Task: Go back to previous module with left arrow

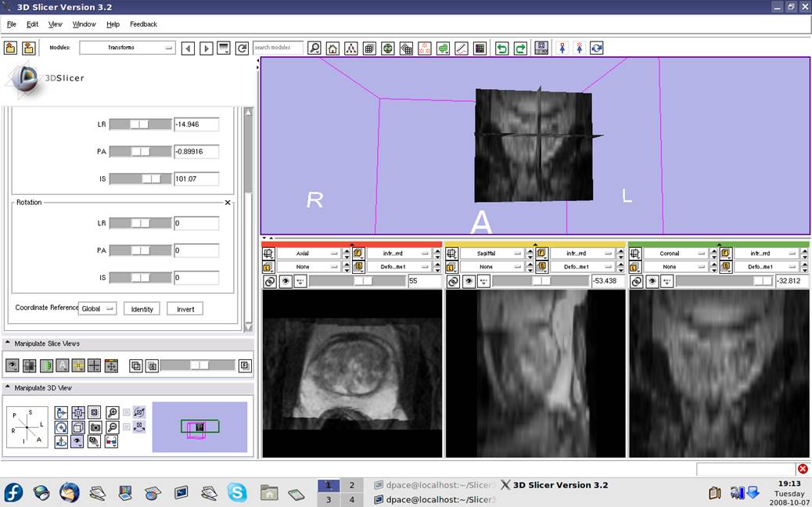Action: click(x=188, y=49)
